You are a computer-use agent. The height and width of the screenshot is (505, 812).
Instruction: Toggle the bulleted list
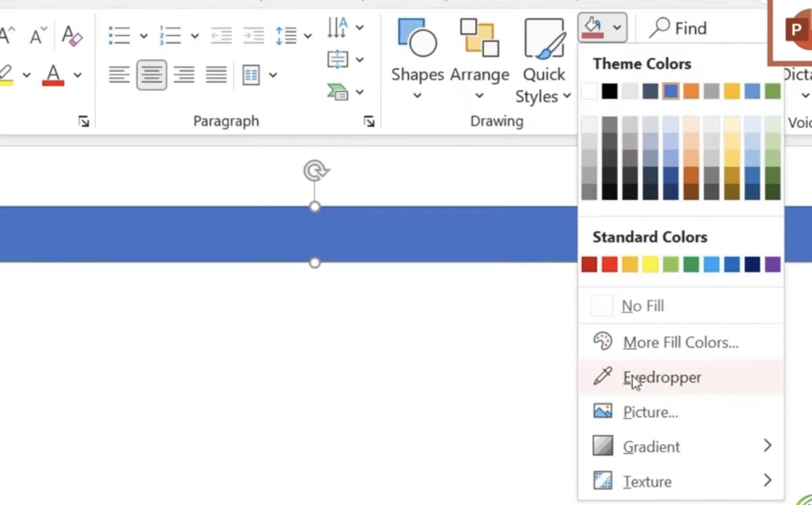click(119, 35)
